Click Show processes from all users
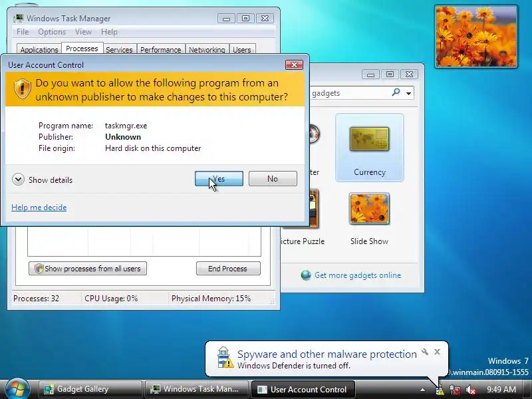Image resolution: width=532 pixels, height=399 pixels. (x=88, y=269)
